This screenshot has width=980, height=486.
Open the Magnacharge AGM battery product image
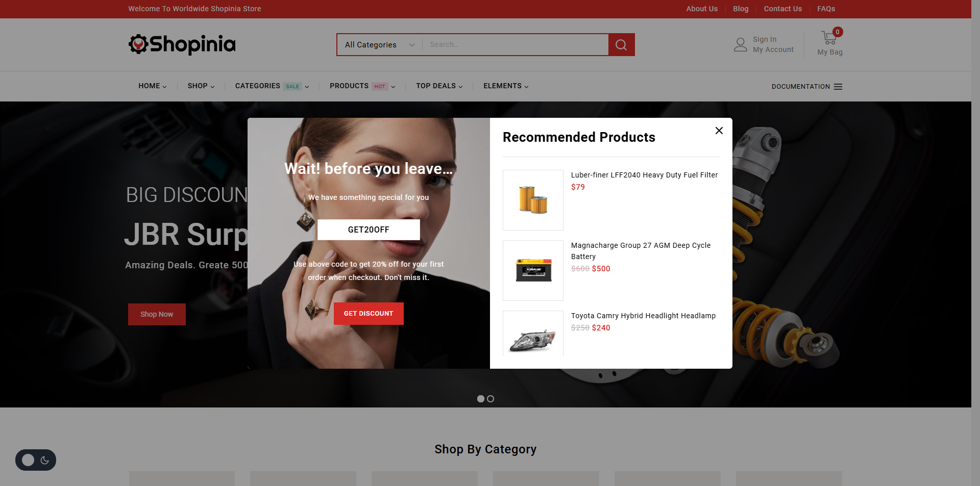point(533,270)
